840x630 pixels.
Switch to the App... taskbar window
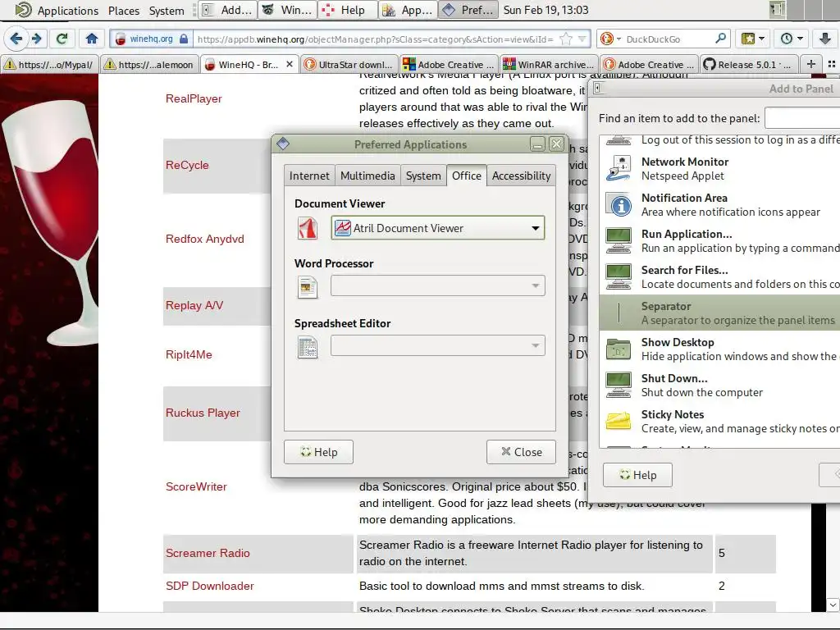click(408, 10)
